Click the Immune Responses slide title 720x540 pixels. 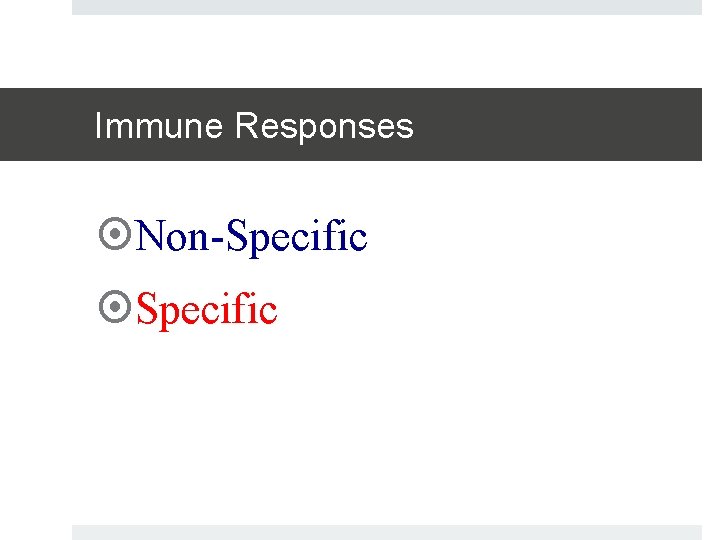[x=253, y=126]
